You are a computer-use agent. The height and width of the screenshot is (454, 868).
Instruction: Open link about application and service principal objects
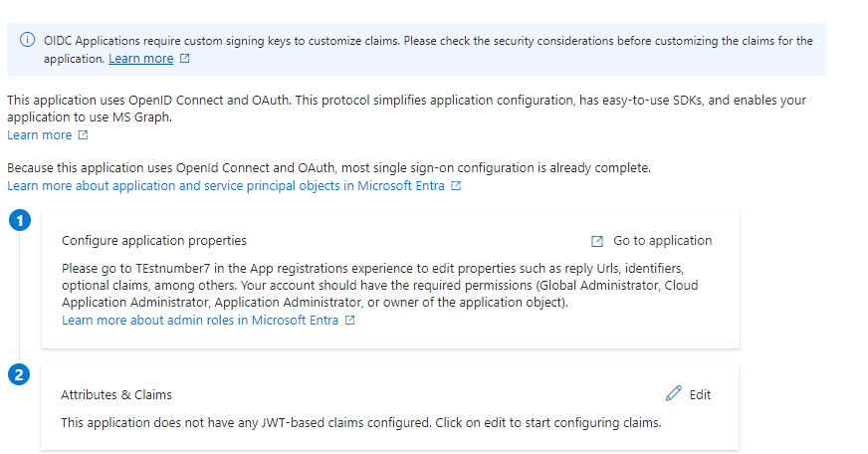tap(226, 186)
